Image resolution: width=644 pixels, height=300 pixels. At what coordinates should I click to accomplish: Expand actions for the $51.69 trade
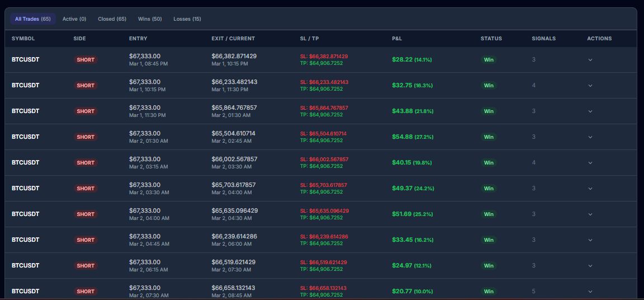[x=590, y=214]
